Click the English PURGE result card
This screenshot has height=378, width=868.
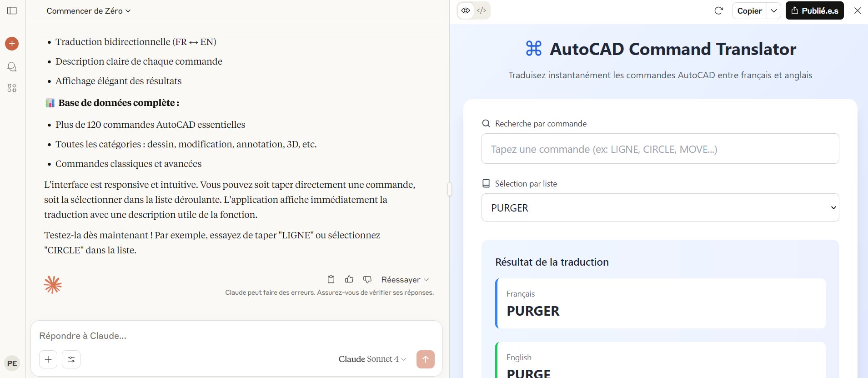coord(660,360)
